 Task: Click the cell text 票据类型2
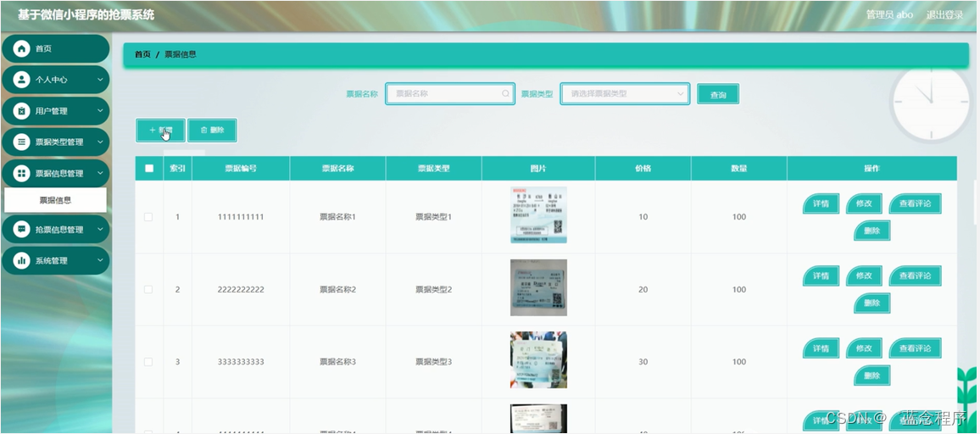click(434, 290)
